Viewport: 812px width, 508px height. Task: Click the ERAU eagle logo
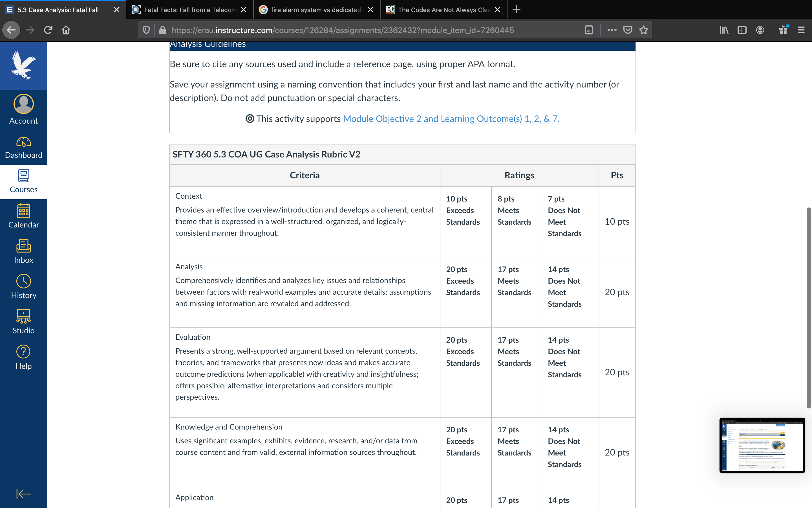(23, 65)
